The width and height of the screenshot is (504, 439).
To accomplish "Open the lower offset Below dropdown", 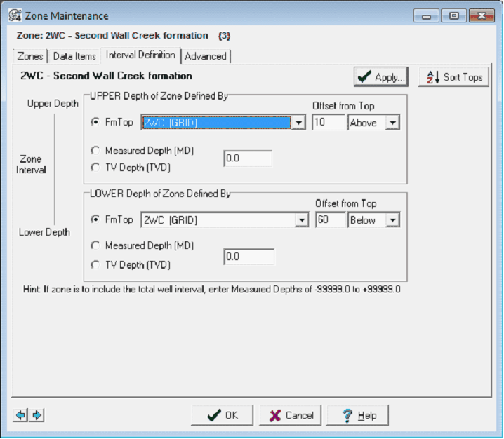I will pyautogui.click(x=392, y=220).
